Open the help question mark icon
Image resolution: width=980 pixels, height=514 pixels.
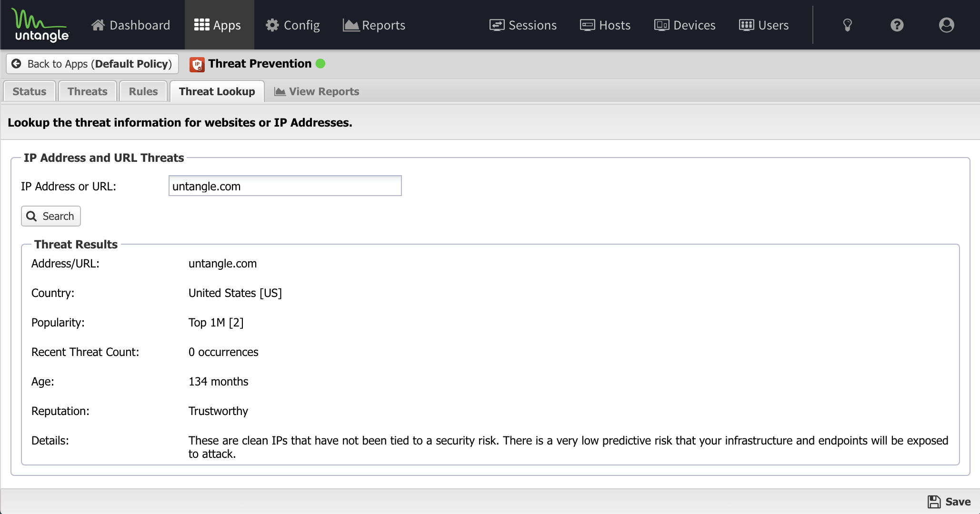click(897, 25)
